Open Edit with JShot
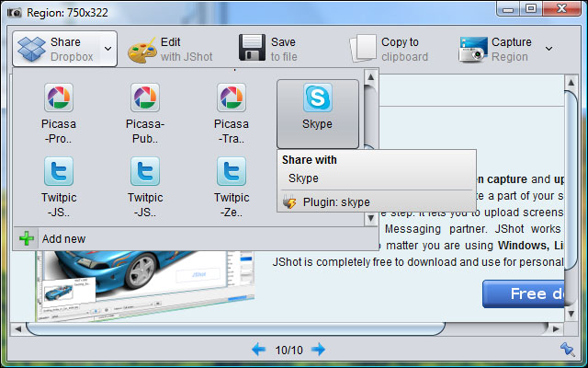The width and height of the screenshot is (588, 368). (170, 49)
